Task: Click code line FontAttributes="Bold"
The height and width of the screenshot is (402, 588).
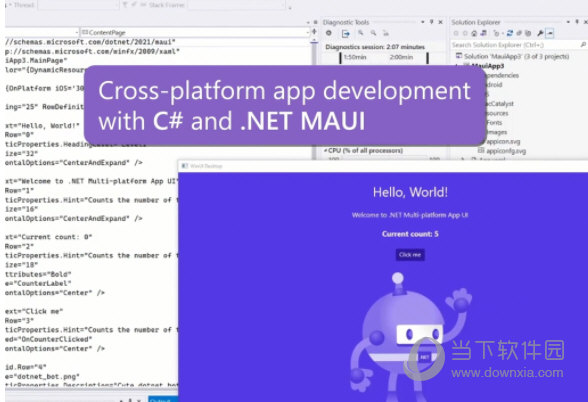Action: point(38,274)
